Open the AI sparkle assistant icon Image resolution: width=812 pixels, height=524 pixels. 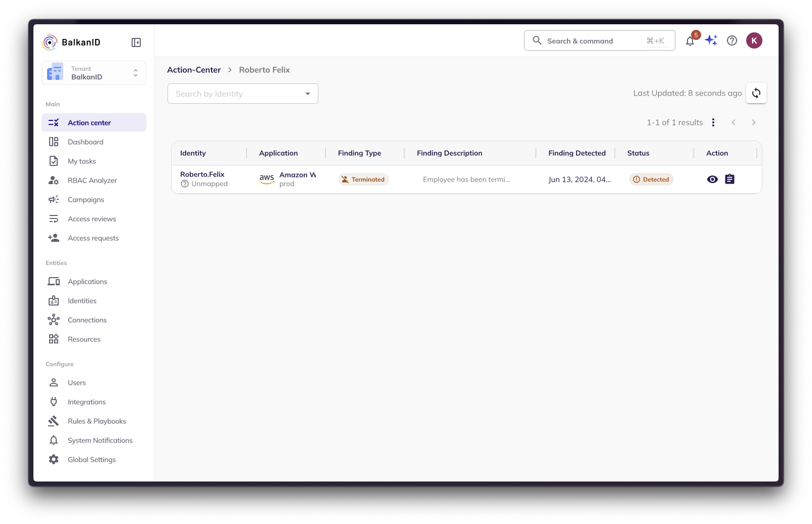click(711, 40)
